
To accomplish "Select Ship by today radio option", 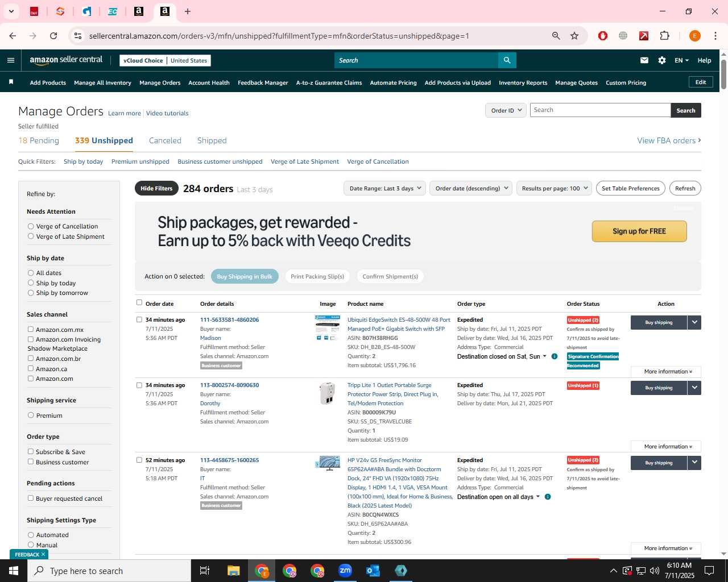I will 31,283.
